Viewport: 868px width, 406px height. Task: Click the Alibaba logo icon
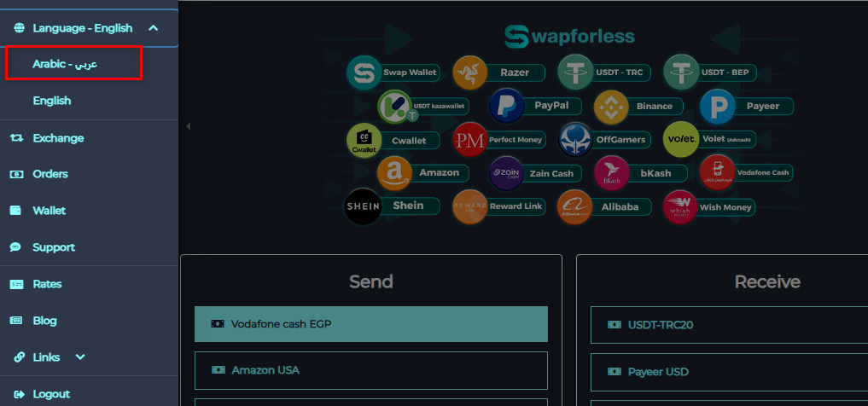(574, 207)
